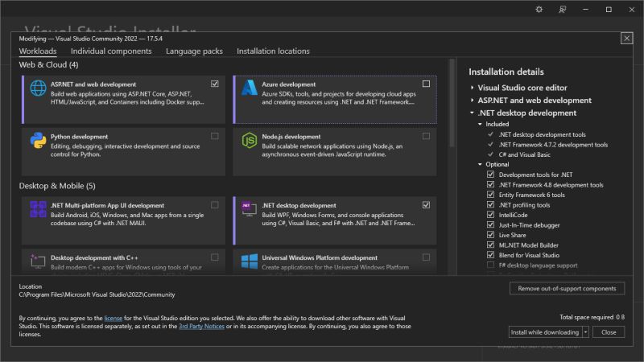
Task: Expand ASP.NET and web development details
Action: pos(472,100)
